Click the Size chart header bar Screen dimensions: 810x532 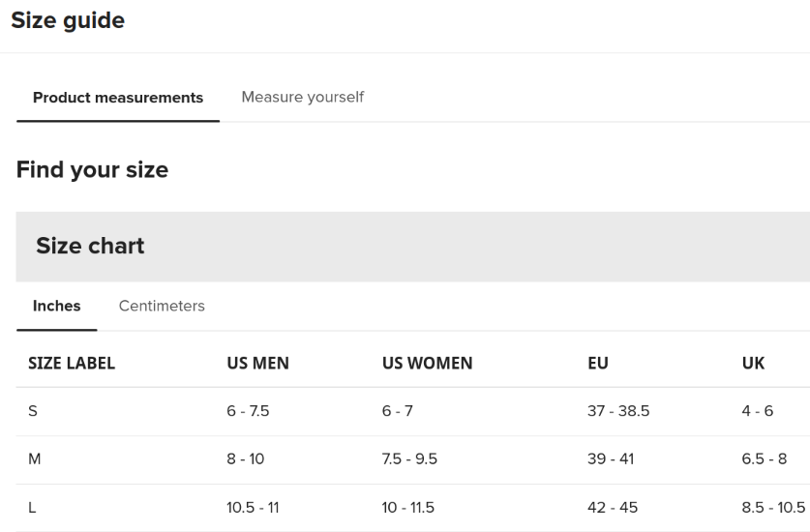click(413, 247)
